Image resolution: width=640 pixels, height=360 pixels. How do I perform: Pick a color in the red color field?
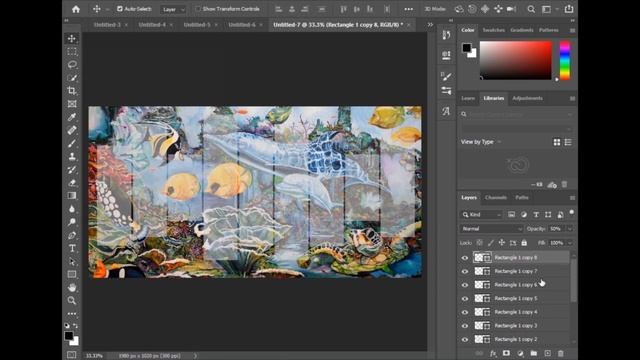(516, 60)
